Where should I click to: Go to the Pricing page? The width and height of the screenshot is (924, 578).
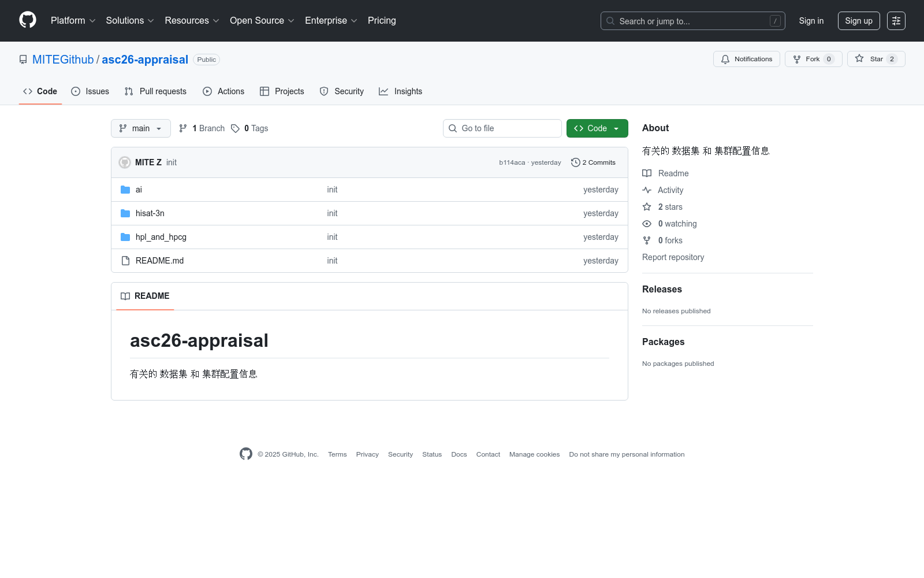tap(382, 21)
